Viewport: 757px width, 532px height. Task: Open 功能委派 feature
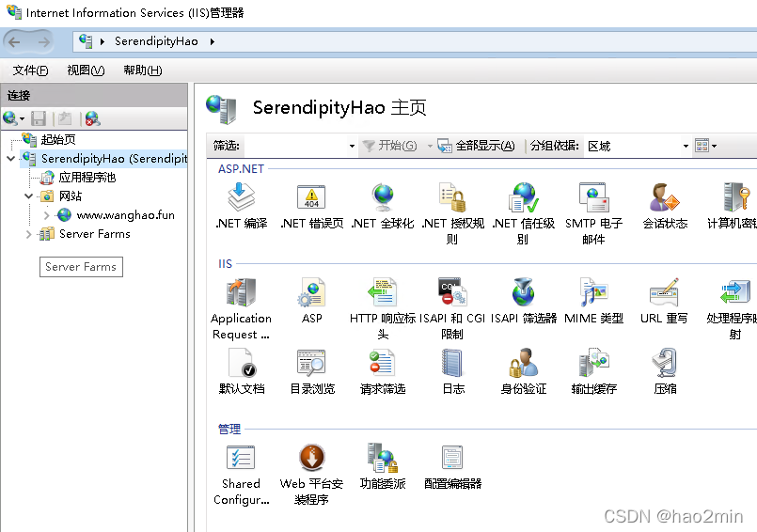[x=383, y=466]
